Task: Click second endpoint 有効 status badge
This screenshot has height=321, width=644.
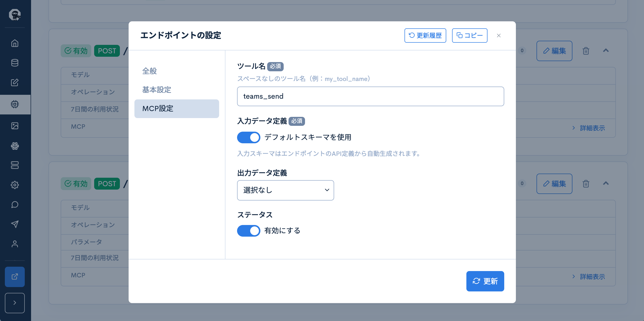Action: [x=76, y=184]
